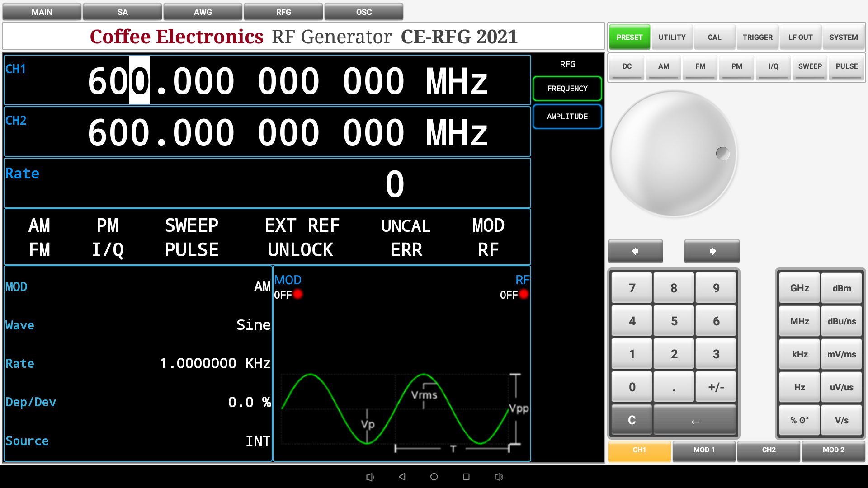Click the CAL button

point(715,37)
